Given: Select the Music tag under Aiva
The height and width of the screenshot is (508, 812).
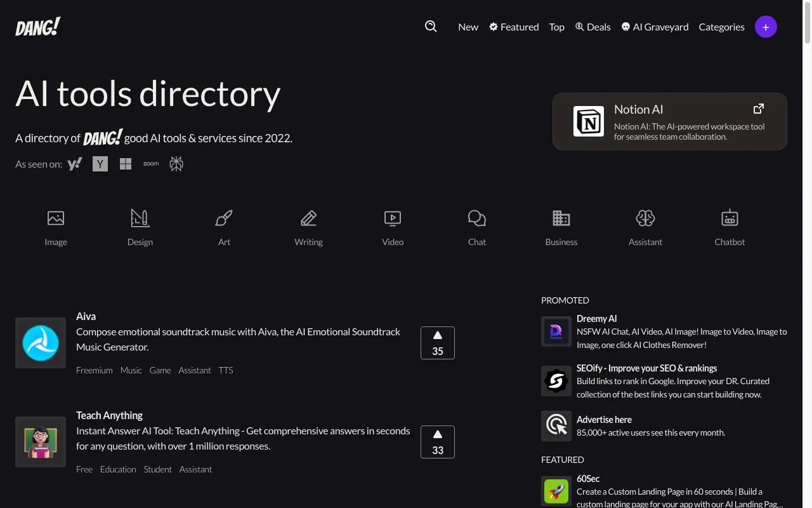Looking at the screenshot, I should tap(131, 370).
